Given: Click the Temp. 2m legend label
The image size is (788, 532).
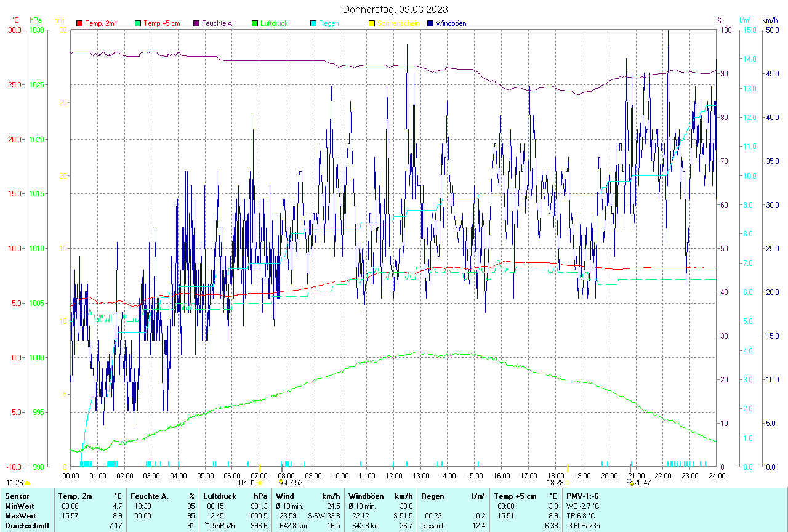Looking at the screenshot, I should coord(101,23).
